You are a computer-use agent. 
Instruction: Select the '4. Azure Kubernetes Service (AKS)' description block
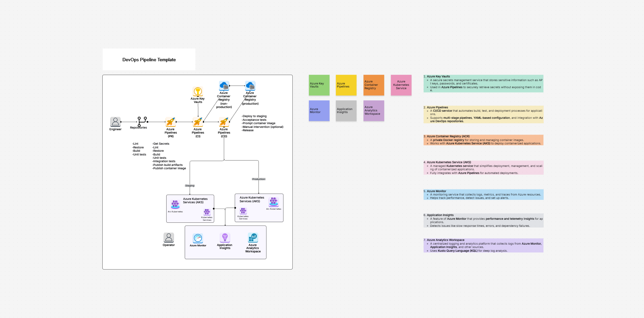(x=484, y=168)
